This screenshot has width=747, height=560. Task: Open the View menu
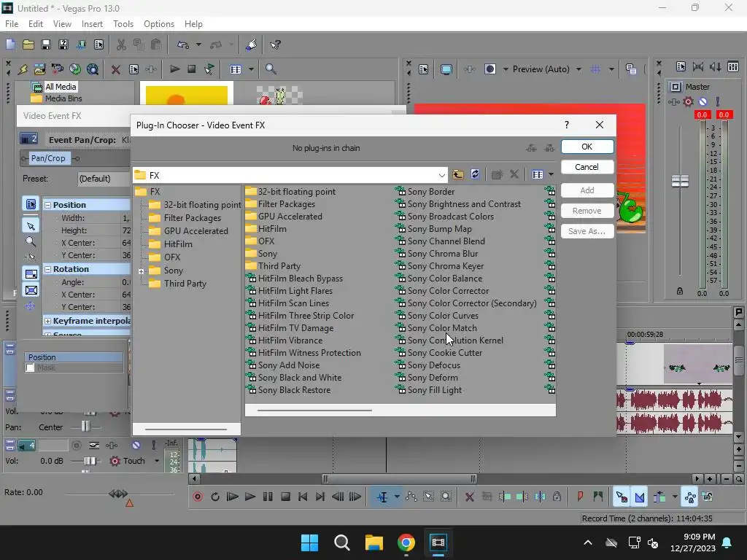pyautogui.click(x=62, y=24)
